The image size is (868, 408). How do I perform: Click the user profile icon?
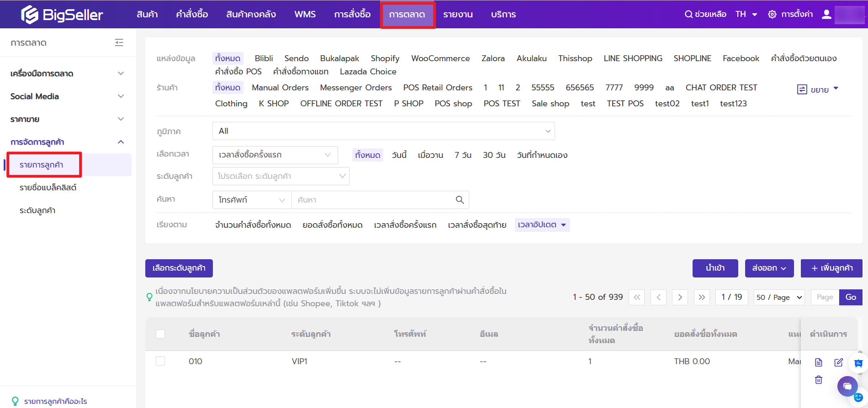pos(826,14)
